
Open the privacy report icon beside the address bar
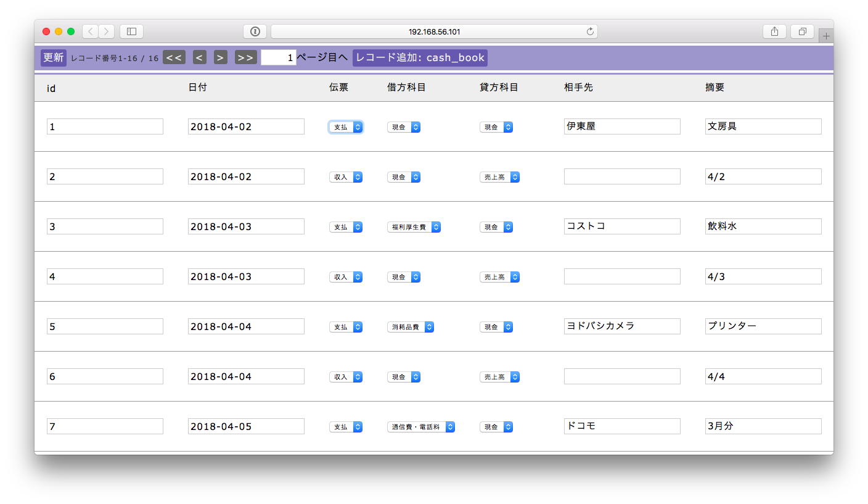point(255,31)
